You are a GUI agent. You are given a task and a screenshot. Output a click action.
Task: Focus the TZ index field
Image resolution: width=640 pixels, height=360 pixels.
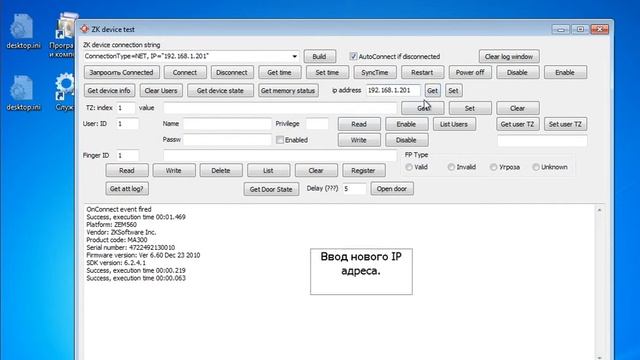(126, 108)
